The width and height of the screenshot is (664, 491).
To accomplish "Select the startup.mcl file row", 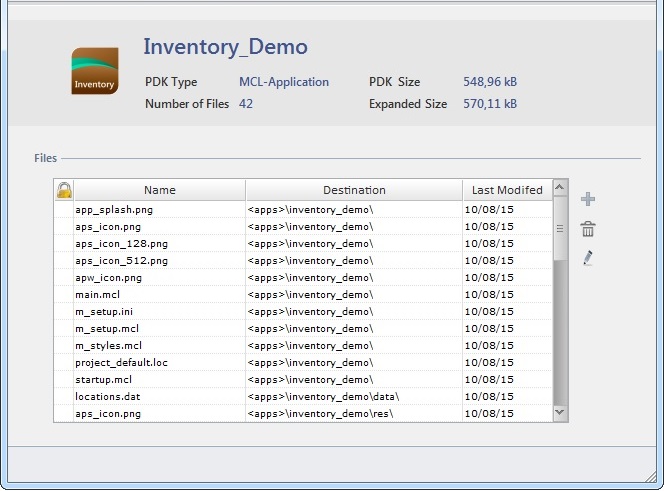I will click(103, 380).
